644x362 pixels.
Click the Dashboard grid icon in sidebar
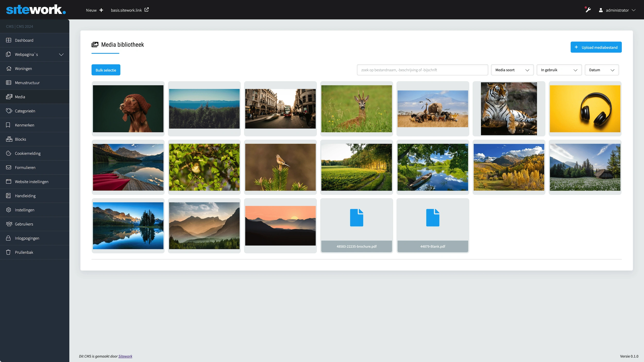pyautogui.click(x=9, y=40)
